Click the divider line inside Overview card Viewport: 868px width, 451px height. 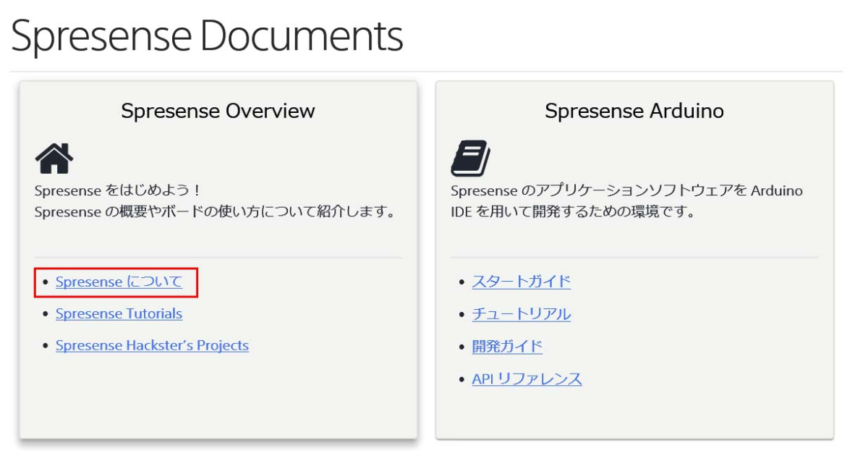pyautogui.click(x=218, y=257)
